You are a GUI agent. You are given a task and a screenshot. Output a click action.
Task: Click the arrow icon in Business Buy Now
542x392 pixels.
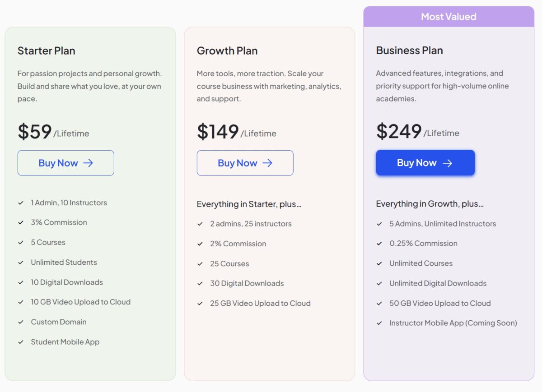tap(447, 163)
